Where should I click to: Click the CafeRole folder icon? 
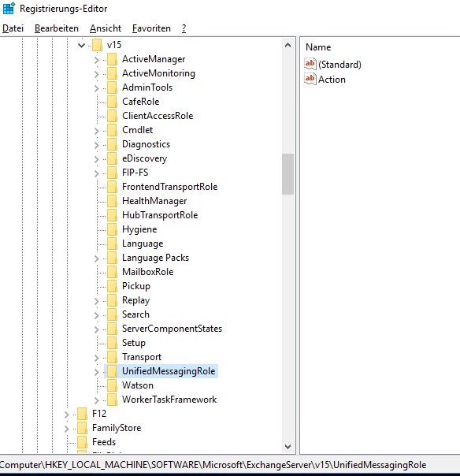pos(113,102)
